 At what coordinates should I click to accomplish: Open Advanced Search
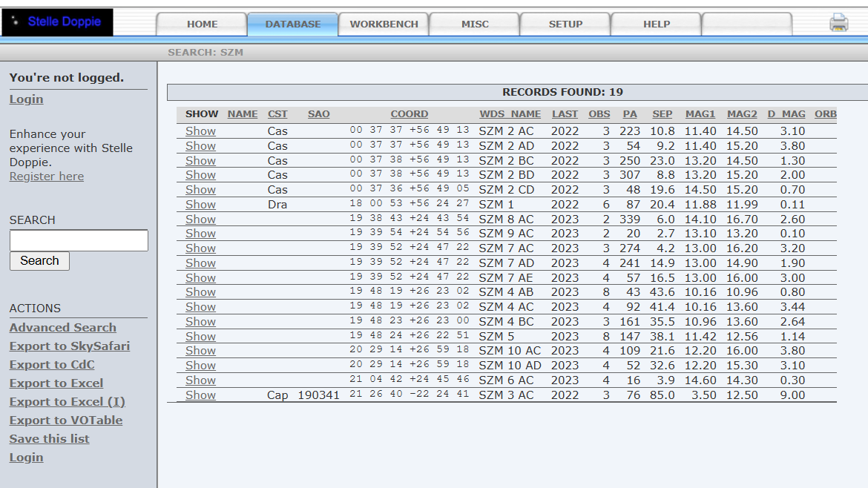pyautogui.click(x=62, y=328)
